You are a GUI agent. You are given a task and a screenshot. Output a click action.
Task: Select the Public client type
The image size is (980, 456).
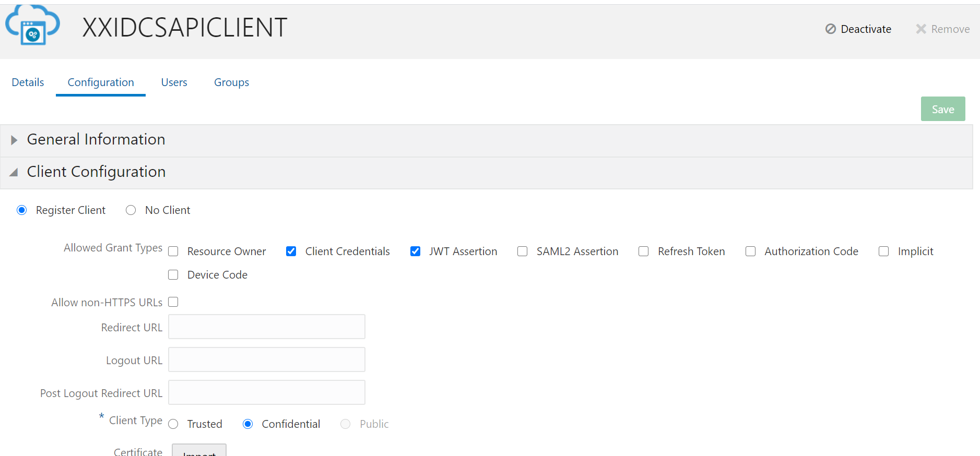(x=346, y=424)
